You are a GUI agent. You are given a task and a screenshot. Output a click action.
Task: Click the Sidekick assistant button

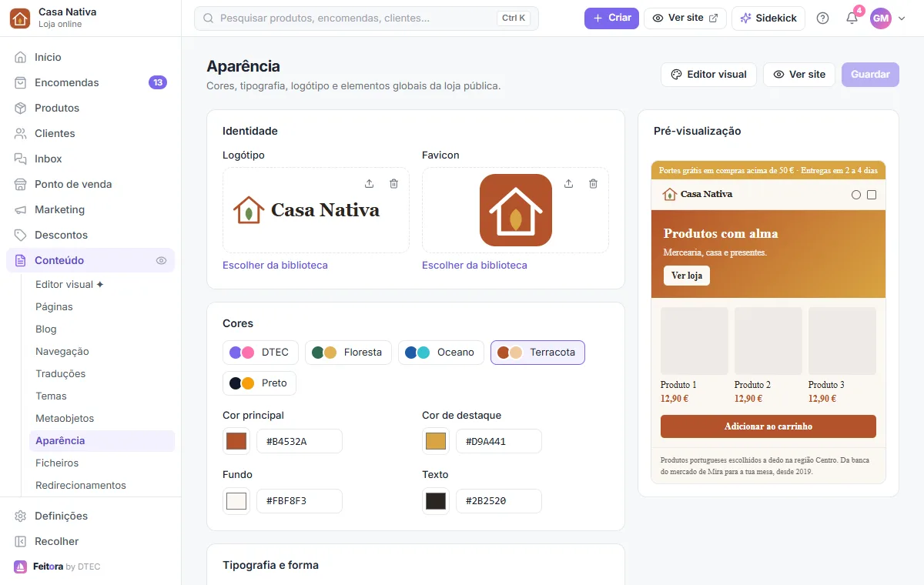pyautogui.click(x=768, y=18)
